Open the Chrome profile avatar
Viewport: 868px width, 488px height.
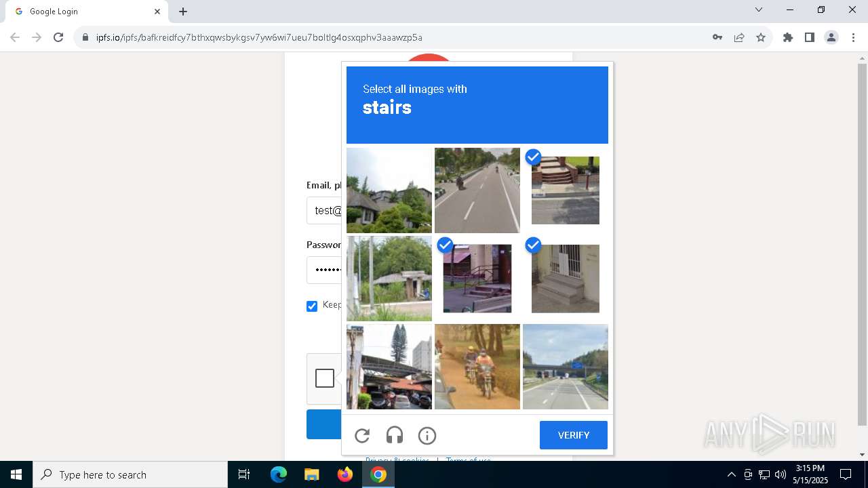831,37
